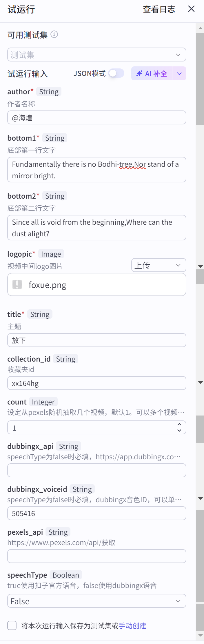Click the info icon beside 可用测试集
The width and height of the screenshot is (204, 644).
pyautogui.click(x=54, y=35)
